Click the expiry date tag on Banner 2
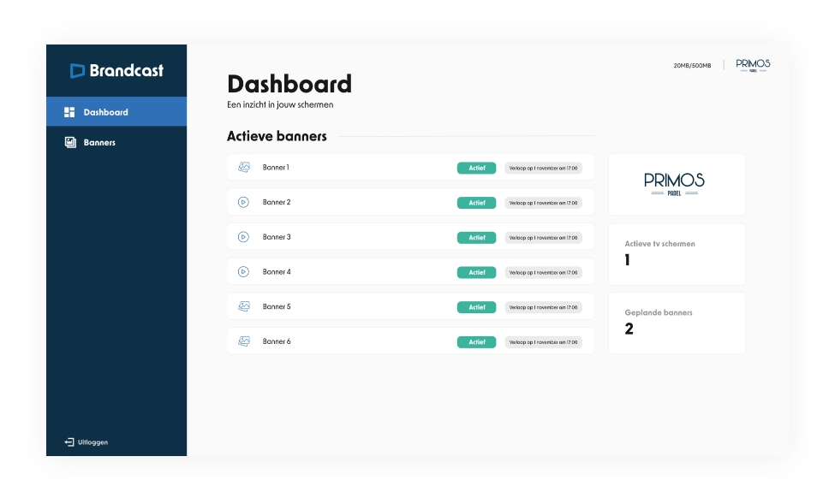 tap(543, 203)
